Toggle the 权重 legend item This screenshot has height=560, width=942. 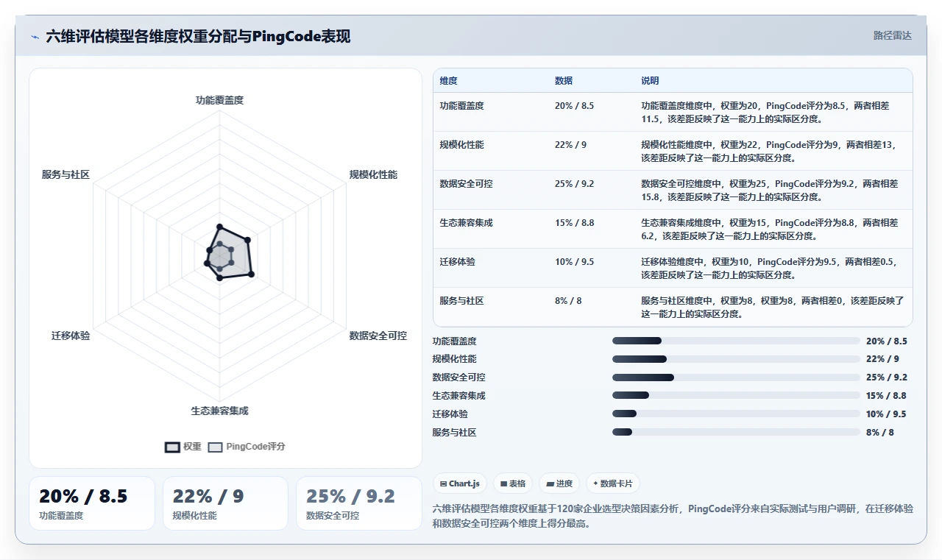183,447
